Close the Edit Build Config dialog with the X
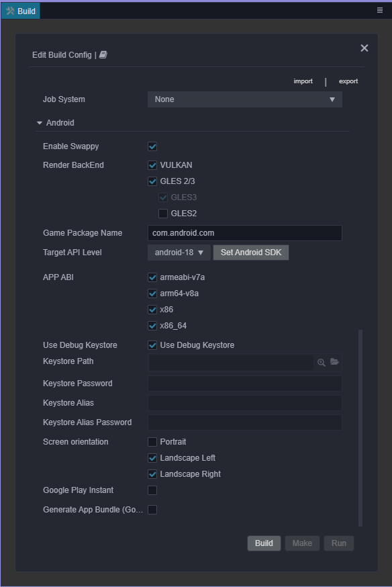392x587 pixels. 364,48
